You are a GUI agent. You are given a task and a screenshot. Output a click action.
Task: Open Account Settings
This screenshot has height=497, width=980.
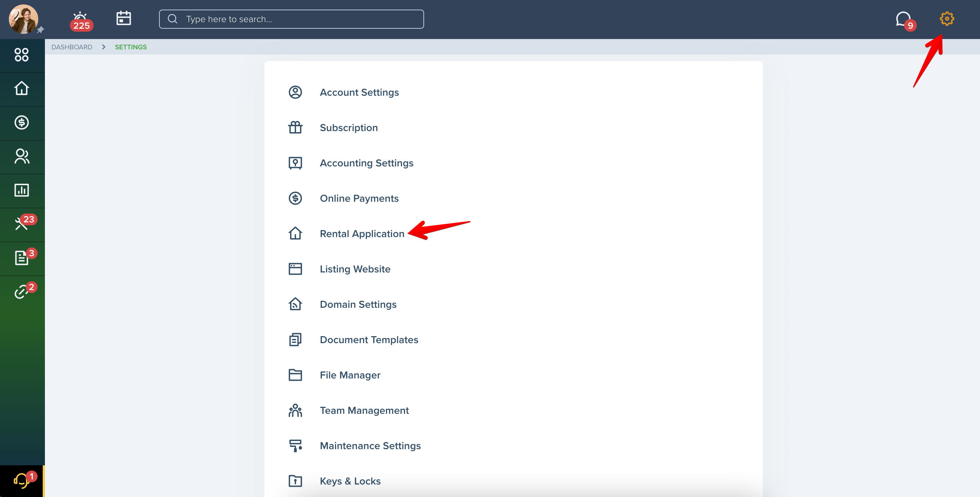359,92
